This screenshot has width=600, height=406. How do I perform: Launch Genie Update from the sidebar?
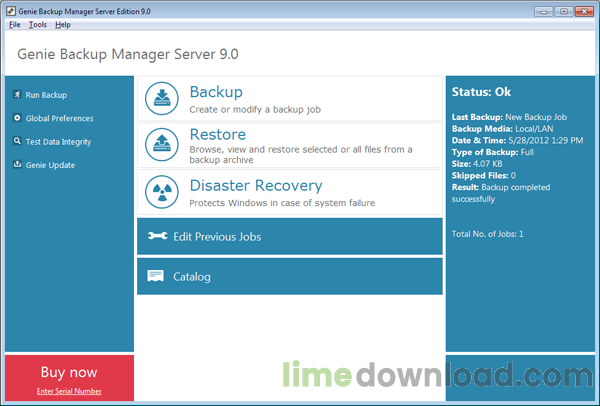point(50,165)
